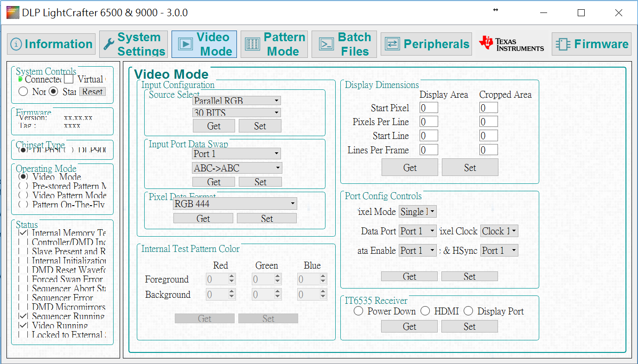
Task: Choose the Power Down receiver option
Action: point(358,311)
